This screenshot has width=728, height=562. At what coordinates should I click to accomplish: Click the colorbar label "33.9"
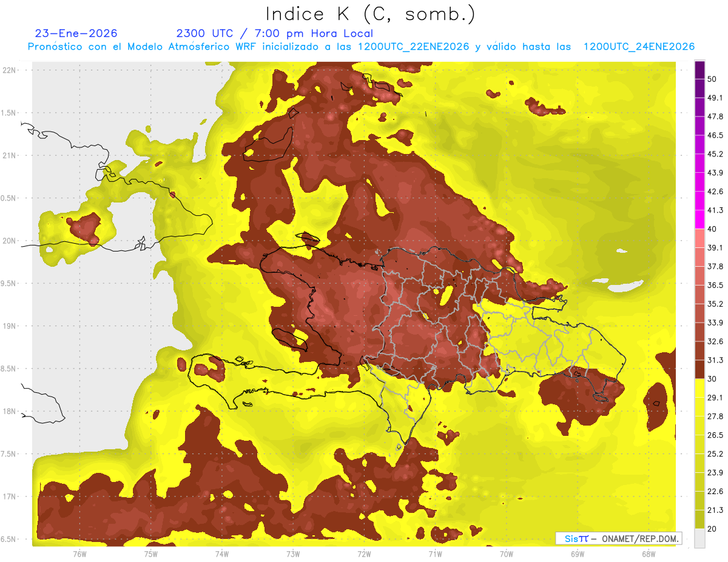pyautogui.click(x=715, y=323)
